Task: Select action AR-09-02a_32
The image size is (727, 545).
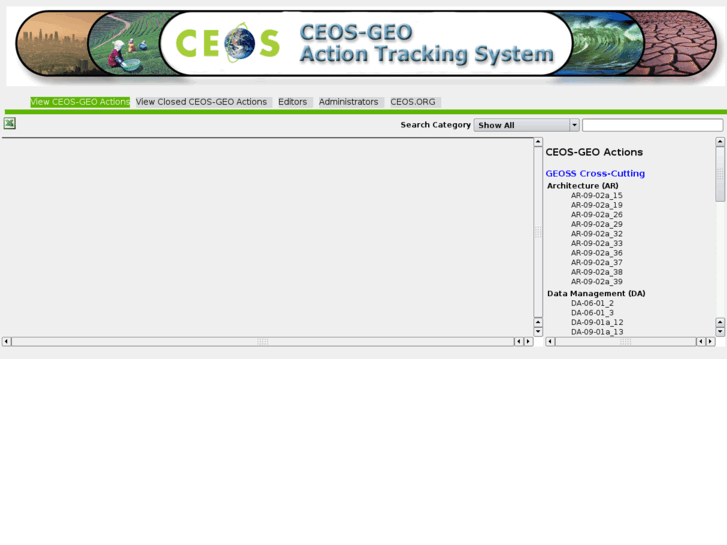Action: (x=597, y=234)
